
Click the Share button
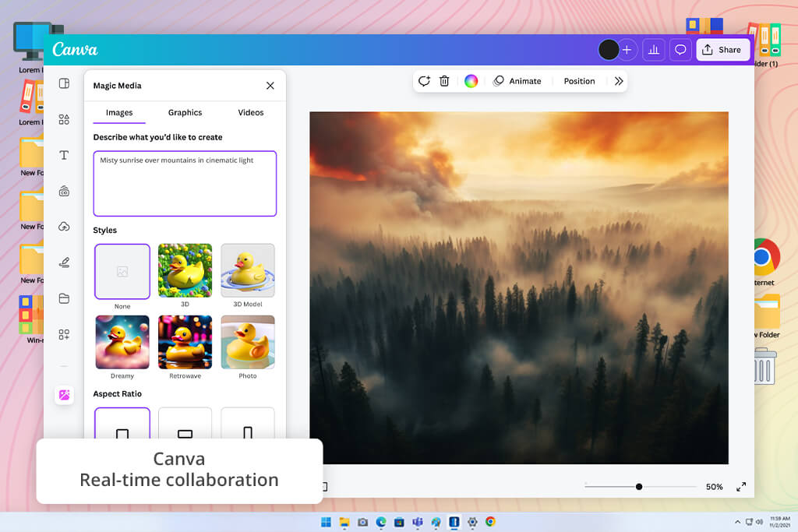pos(722,50)
